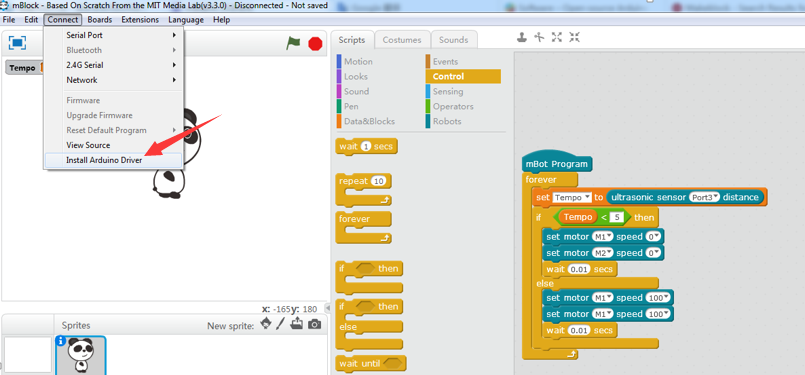Open the Boards menu
Image resolution: width=805 pixels, height=375 pixels.
[100, 20]
